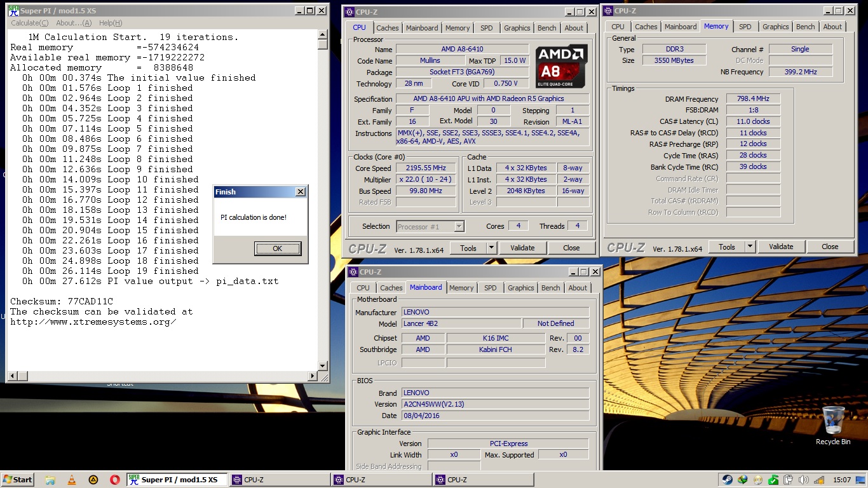The width and height of the screenshot is (868, 488).
Task: Click Socket FT3 (BGA769) package field
Action: point(462,72)
